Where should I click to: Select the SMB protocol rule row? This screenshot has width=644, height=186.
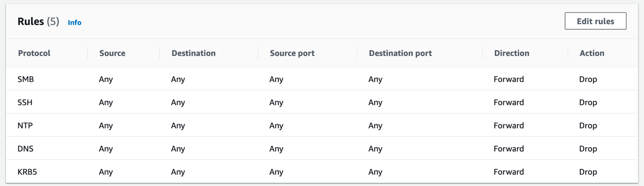(26, 79)
